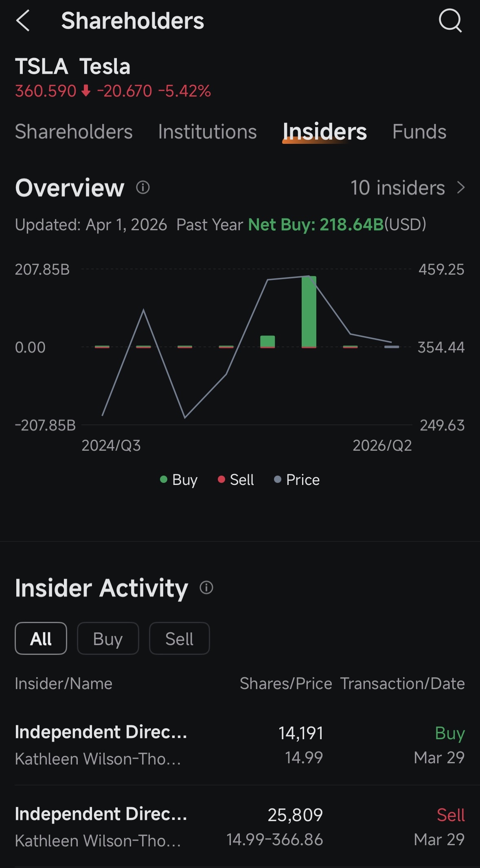480x868 pixels.
Task: Tap the info icon beside Insider Activity
Action: [206, 588]
